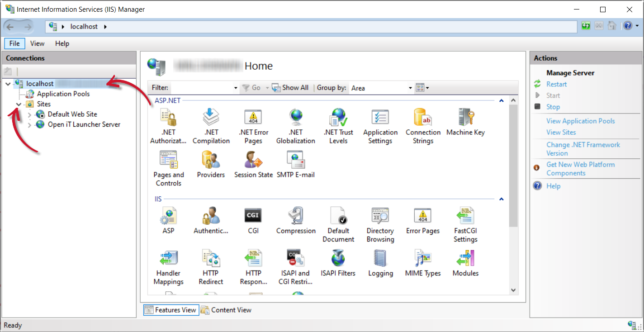Open the Session State icon

pyautogui.click(x=253, y=160)
